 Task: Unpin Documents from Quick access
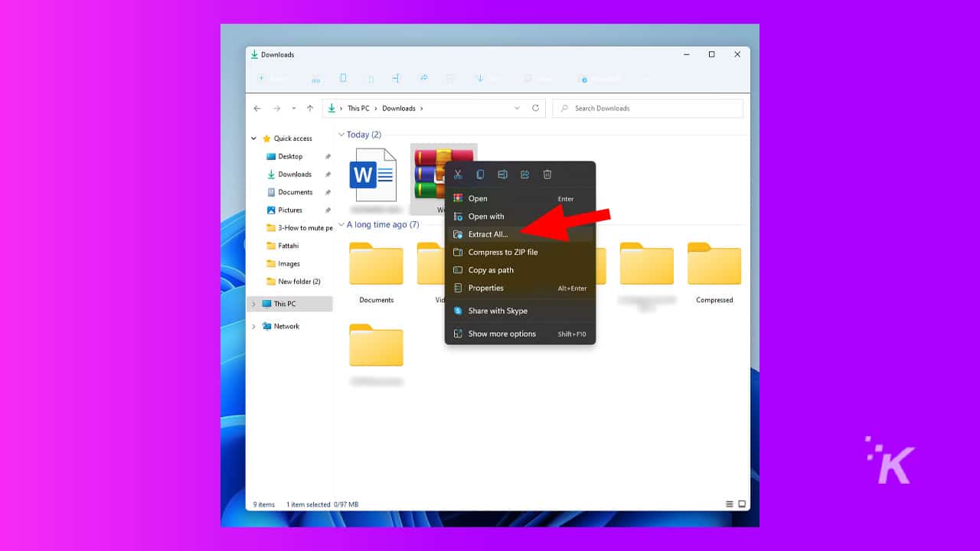tap(328, 192)
